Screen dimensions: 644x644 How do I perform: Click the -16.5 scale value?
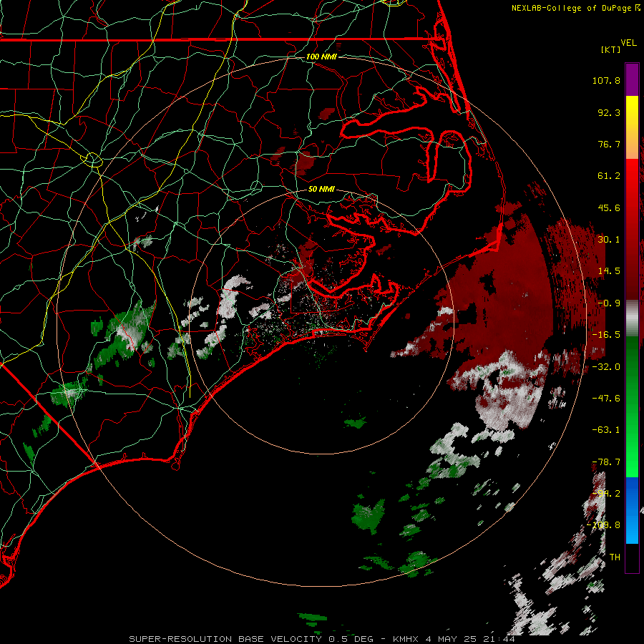[606, 335]
